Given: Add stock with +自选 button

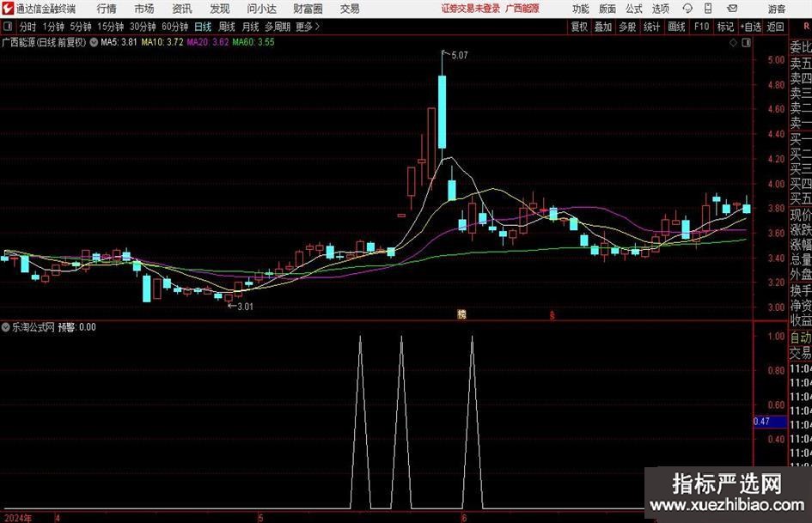Looking at the screenshot, I should [x=750, y=27].
